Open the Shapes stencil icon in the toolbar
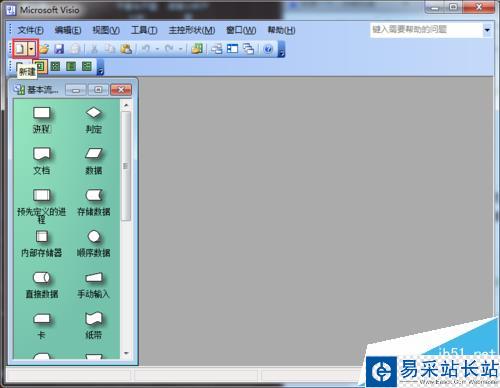 [x=197, y=49]
